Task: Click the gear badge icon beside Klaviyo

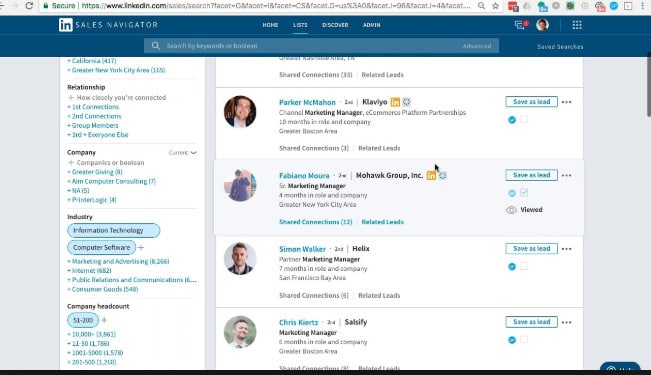Action: point(406,102)
